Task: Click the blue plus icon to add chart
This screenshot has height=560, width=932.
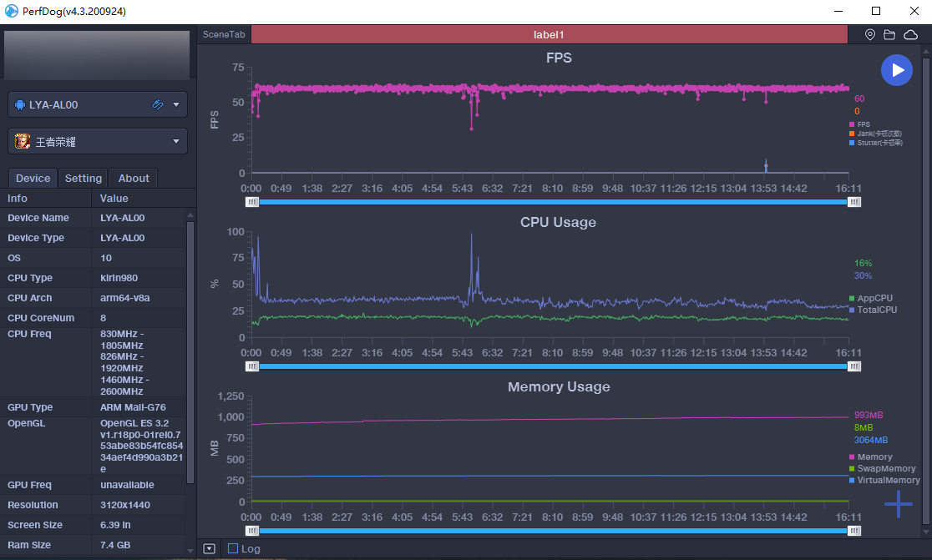Action: point(899,504)
